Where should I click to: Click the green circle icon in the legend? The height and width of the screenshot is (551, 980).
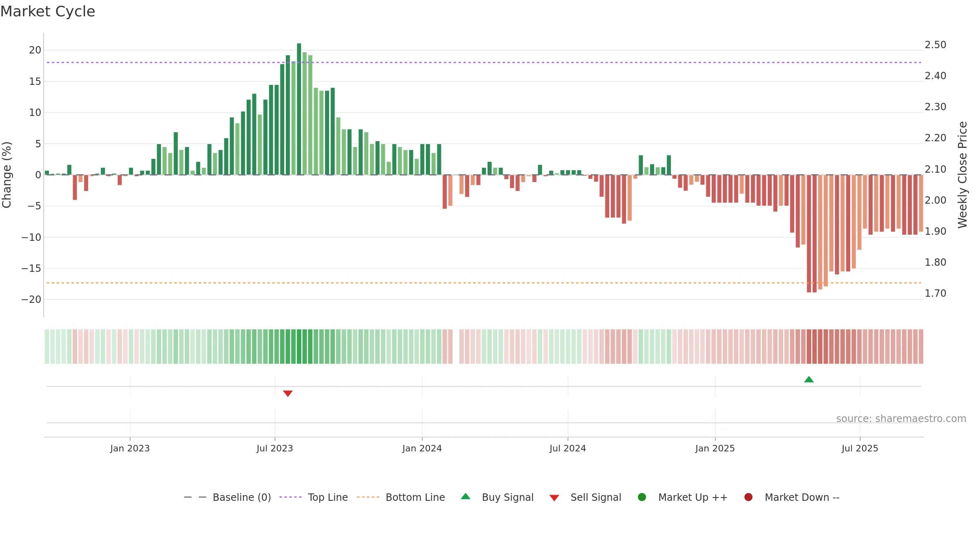pyautogui.click(x=642, y=497)
